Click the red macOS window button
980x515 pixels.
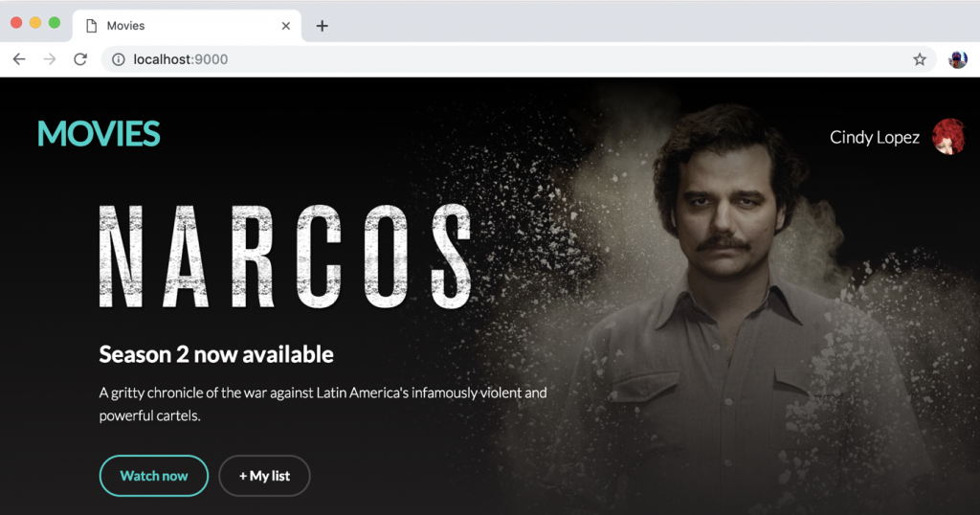coord(16,23)
